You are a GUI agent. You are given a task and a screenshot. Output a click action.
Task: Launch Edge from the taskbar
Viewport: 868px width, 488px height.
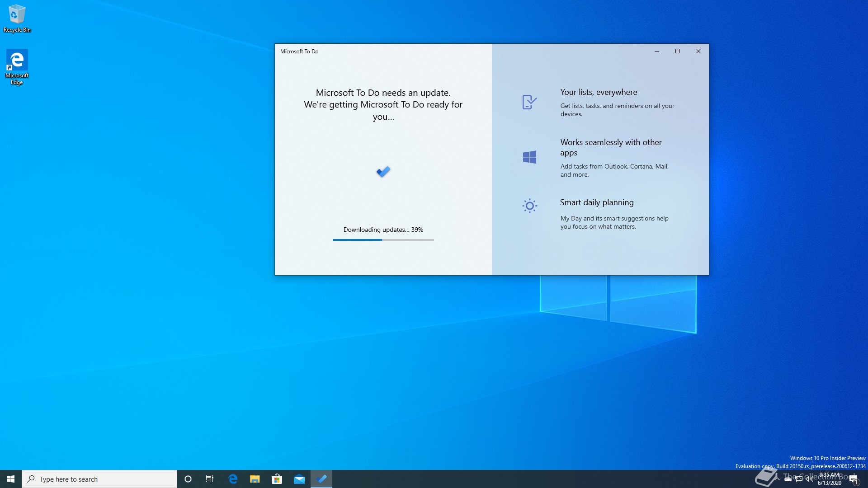233,479
